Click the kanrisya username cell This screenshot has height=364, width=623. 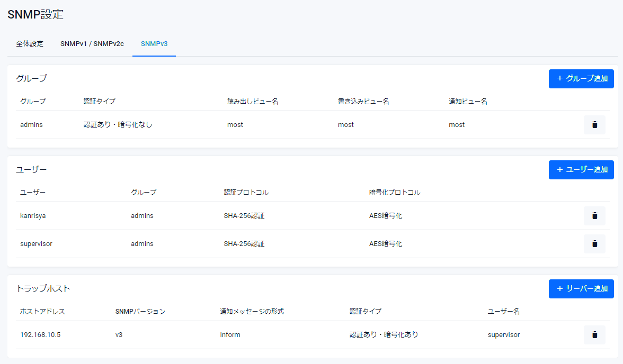(33, 216)
